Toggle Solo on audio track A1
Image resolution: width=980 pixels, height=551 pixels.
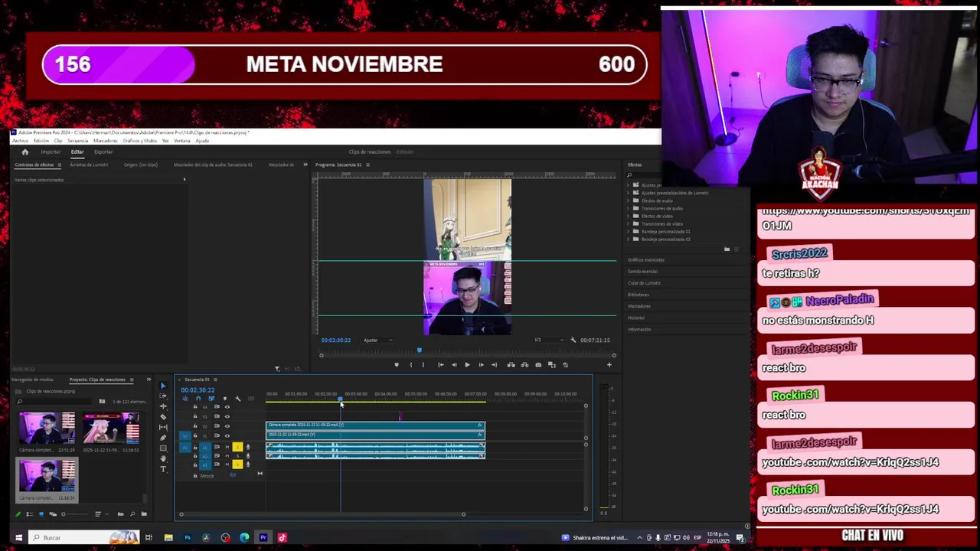(237, 447)
